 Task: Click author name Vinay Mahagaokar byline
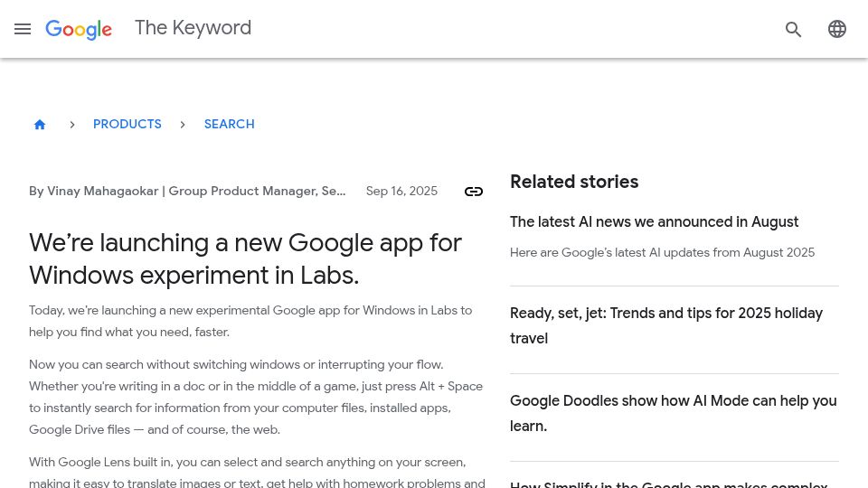pos(187,191)
